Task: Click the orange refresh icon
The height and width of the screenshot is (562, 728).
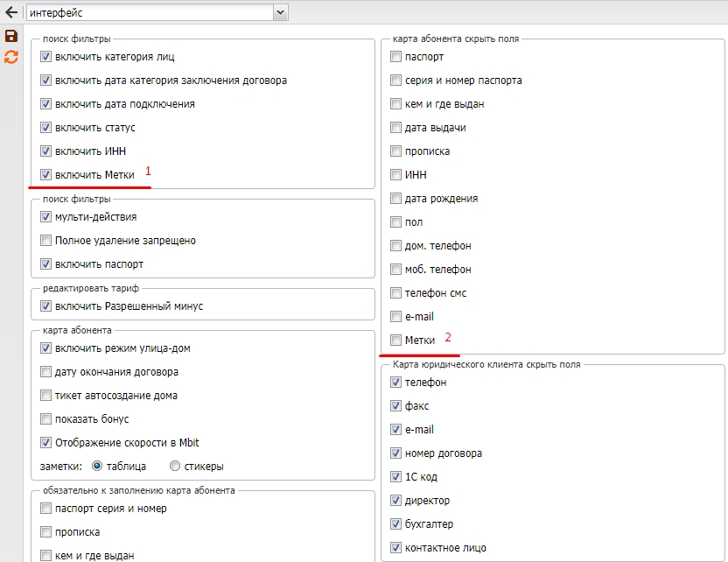Action: [11, 57]
